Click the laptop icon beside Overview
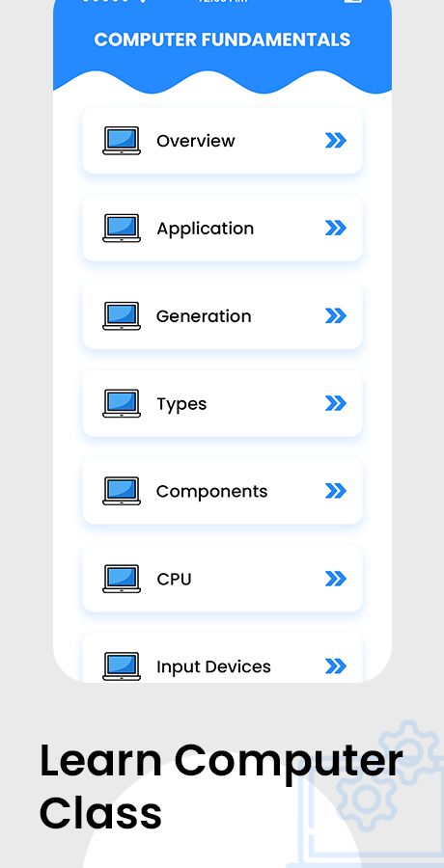 122,141
